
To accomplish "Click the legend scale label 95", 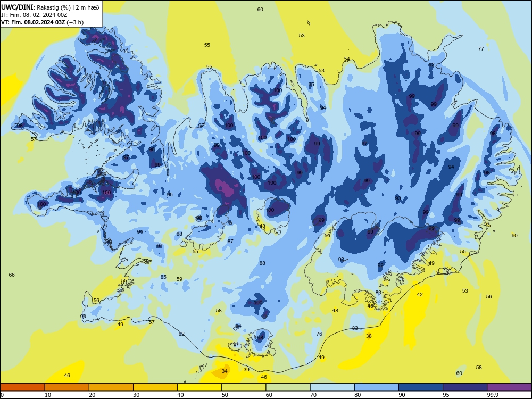I will point(446,395).
